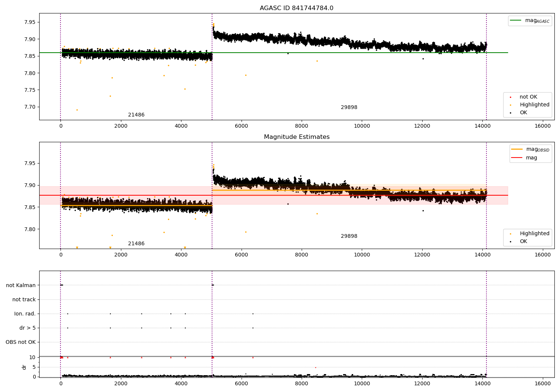Click the 'not track' axis label
The image size is (560, 392).
pyautogui.click(x=24, y=299)
